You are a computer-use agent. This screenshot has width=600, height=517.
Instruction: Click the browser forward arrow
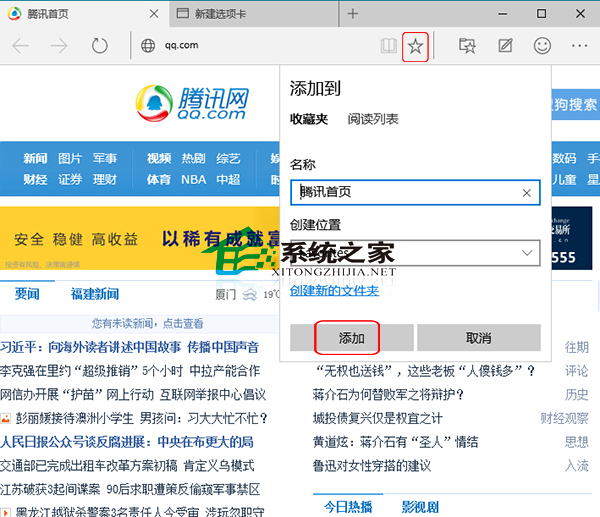coord(59,46)
